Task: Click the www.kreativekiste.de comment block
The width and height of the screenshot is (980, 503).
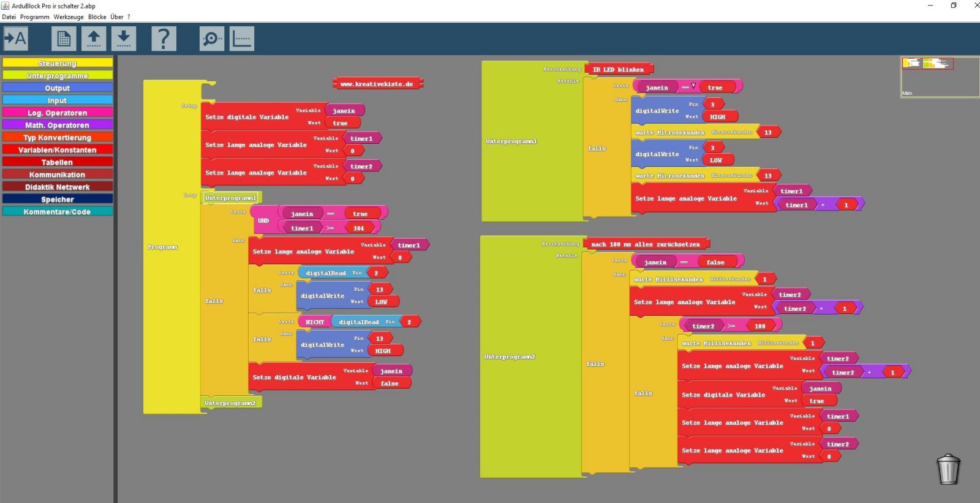Action: [377, 84]
